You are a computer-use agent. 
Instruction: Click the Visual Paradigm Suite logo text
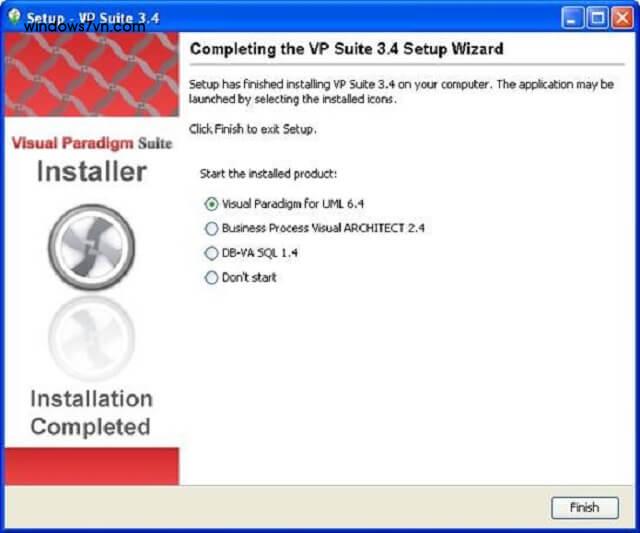pos(92,143)
